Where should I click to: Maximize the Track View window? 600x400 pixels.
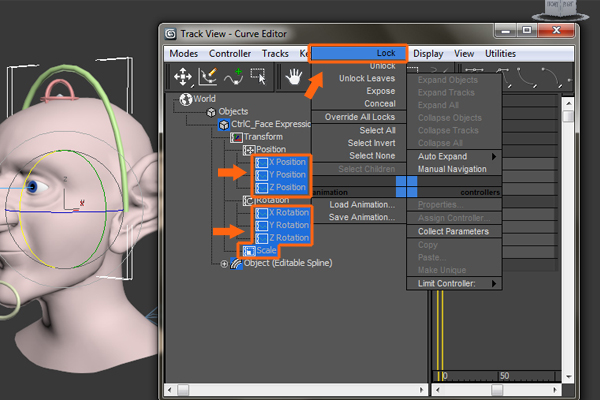click(527, 30)
